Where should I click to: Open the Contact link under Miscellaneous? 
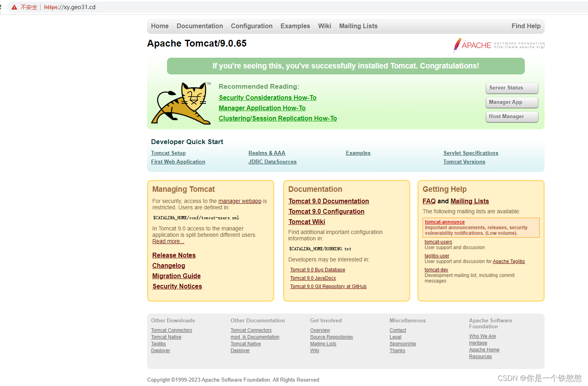[398, 330]
